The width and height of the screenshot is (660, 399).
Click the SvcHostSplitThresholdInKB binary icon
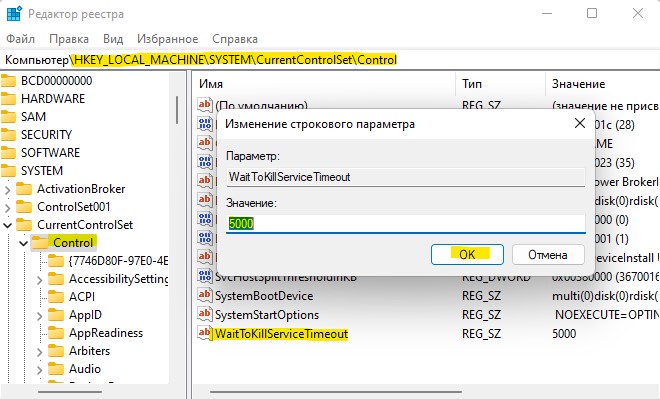[x=205, y=277]
